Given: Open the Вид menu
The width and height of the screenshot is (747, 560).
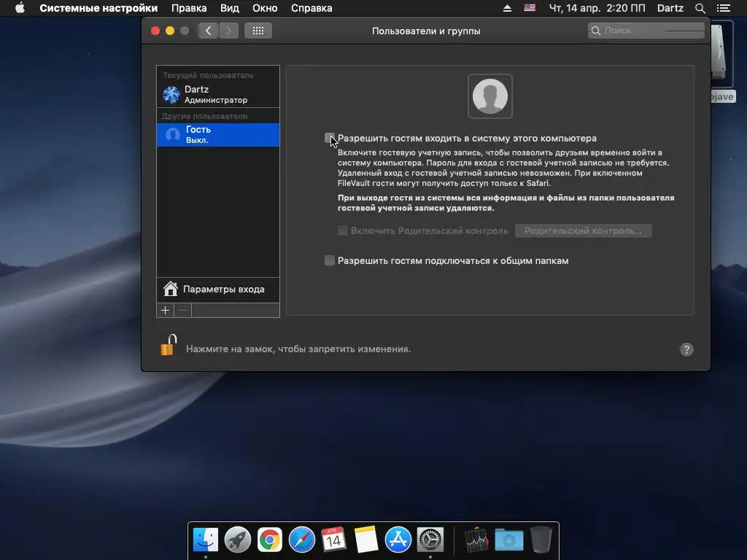Looking at the screenshot, I should (230, 8).
